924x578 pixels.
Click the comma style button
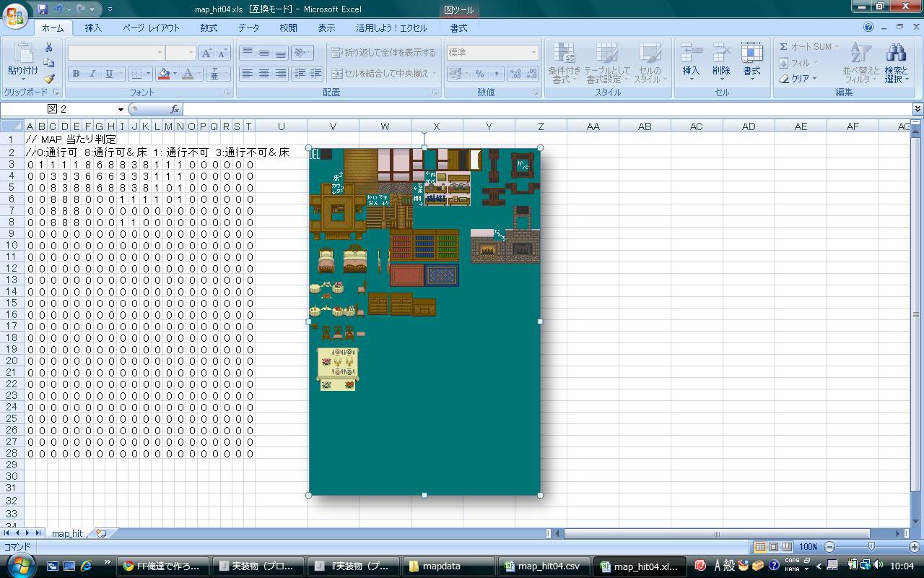pyautogui.click(x=496, y=74)
